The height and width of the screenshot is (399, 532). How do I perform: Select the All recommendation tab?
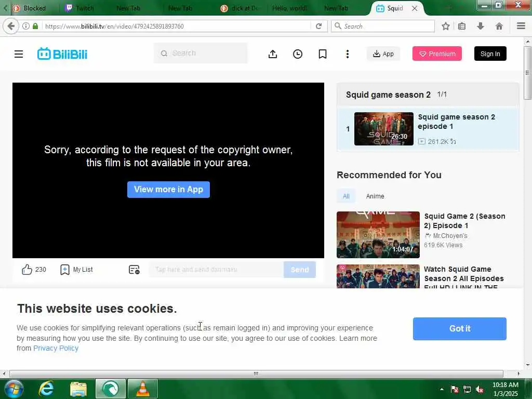(346, 196)
